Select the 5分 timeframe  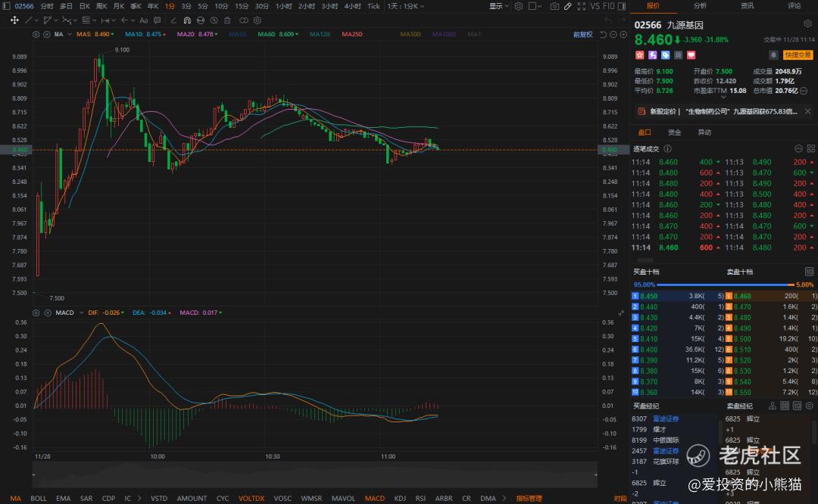pos(202,6)
